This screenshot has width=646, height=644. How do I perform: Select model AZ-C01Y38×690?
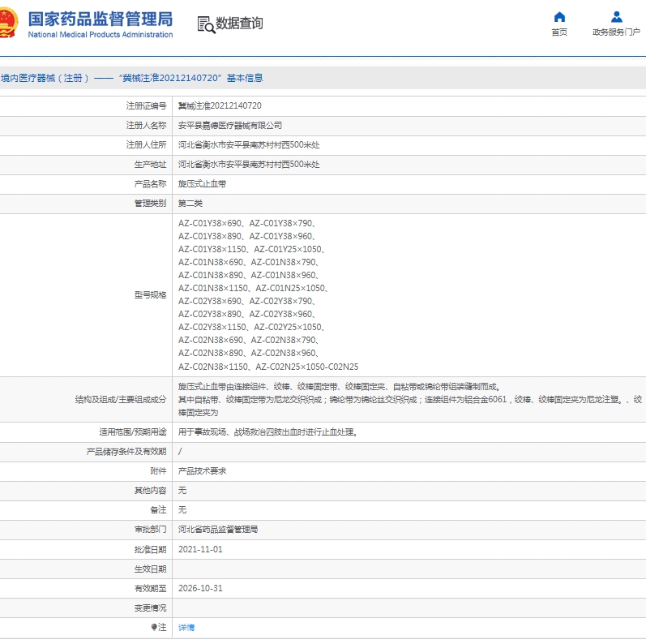tap(210, 224)
